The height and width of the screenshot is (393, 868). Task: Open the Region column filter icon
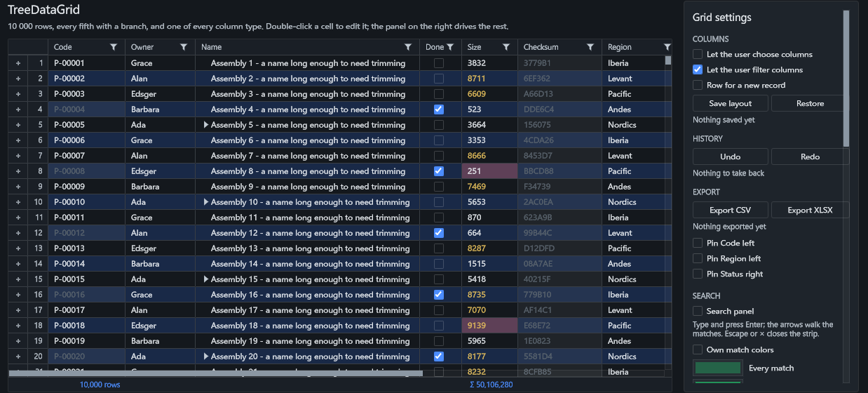pos(667,47)
